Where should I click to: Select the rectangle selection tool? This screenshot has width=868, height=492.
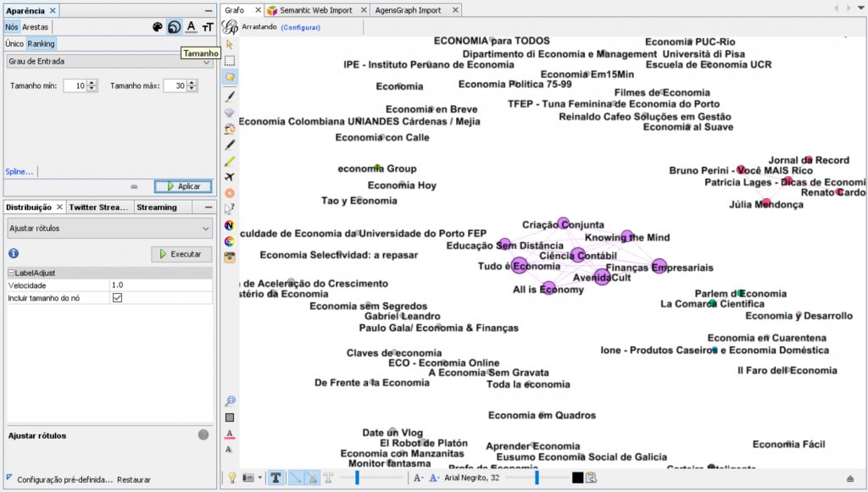pos(230,61)
